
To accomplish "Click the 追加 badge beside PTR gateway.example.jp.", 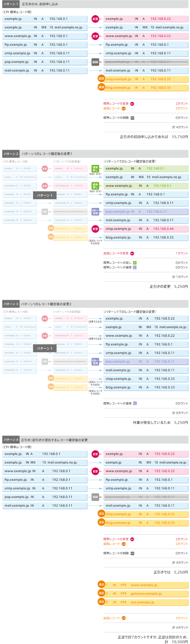I will (101, 593).
